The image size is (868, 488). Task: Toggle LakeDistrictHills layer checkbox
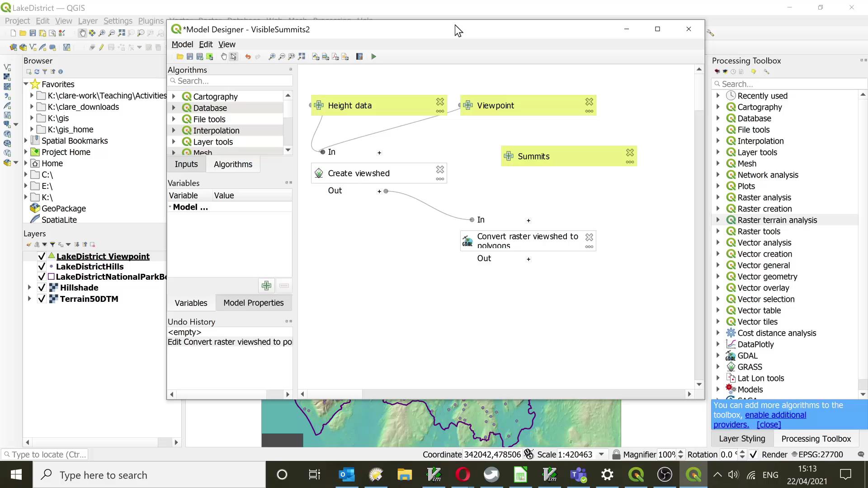(42, 267)
